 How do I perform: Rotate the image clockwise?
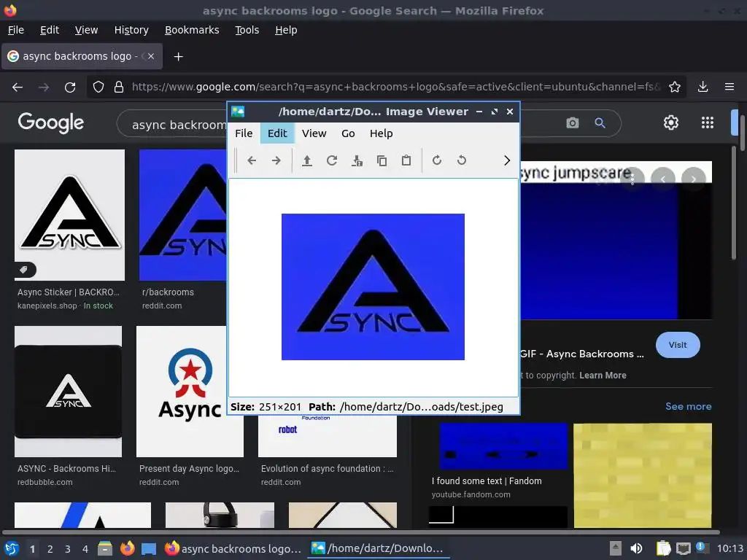pos(437,160)
